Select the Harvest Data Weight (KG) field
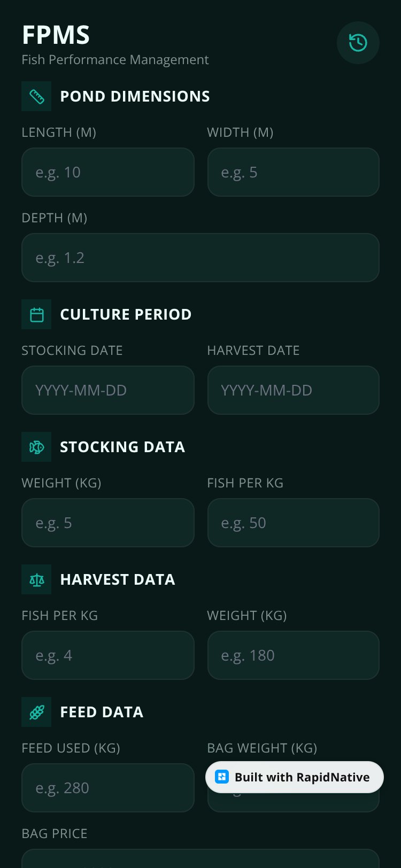This screenshot has height=868, width=401. click(x=294, y=655)
